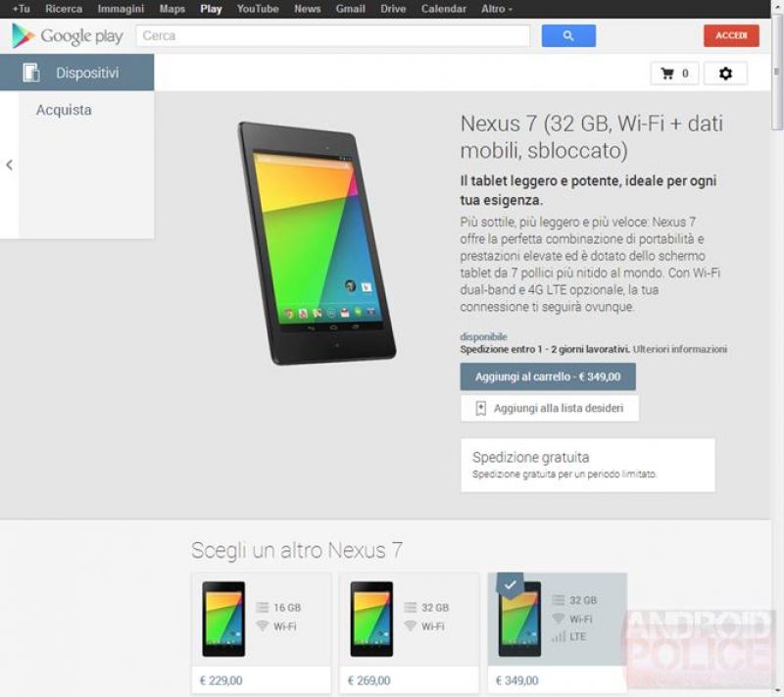
Task: Open YouTube from the top navigation bar
Action: coord(258,9)
